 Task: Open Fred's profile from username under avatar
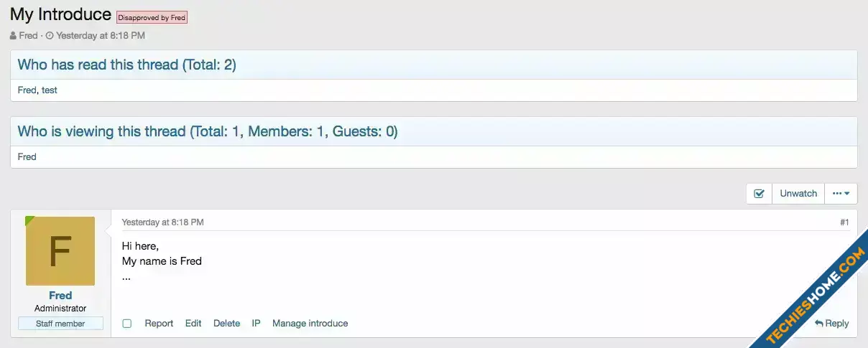point(60,296)
